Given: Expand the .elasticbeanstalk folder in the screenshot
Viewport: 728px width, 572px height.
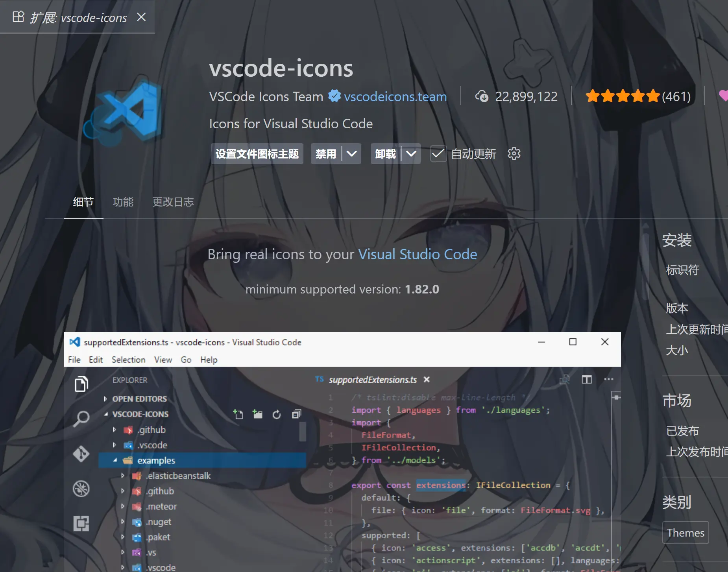Looking at the screenshot, I should pos(123,476).
